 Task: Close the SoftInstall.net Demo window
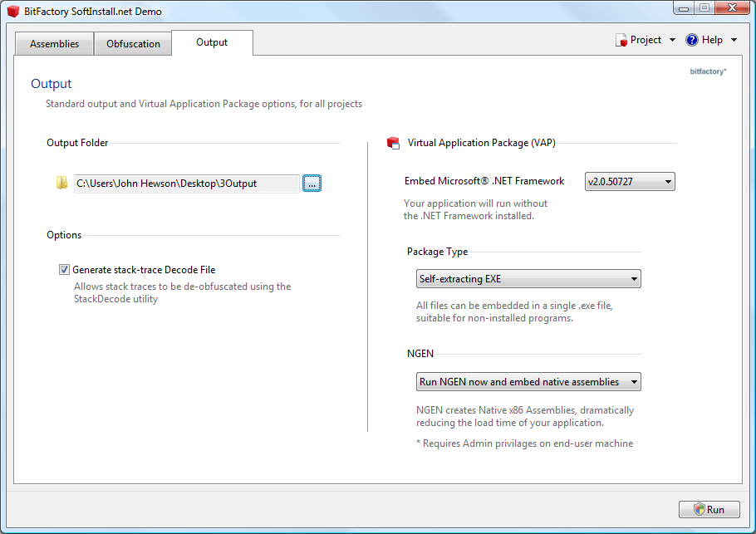pyautogui.click(x=732, y=7)
